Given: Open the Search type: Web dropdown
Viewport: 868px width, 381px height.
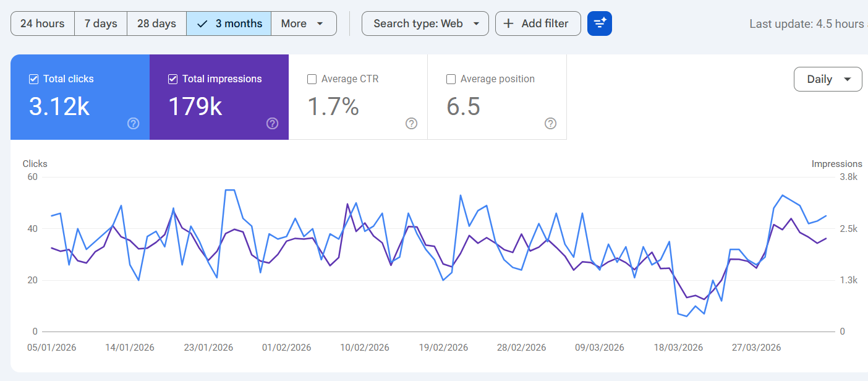Looking at the screenshot, I should pos(425,24).
